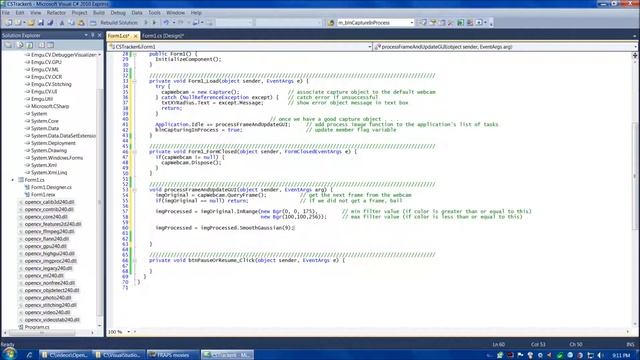Open the FRAPS movies taskbar button

tap(173, 355)
